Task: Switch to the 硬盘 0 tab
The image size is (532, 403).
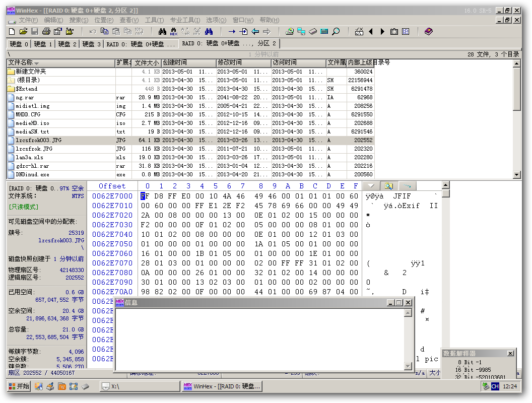Action: pyautogui.click(x=19, y=44)
